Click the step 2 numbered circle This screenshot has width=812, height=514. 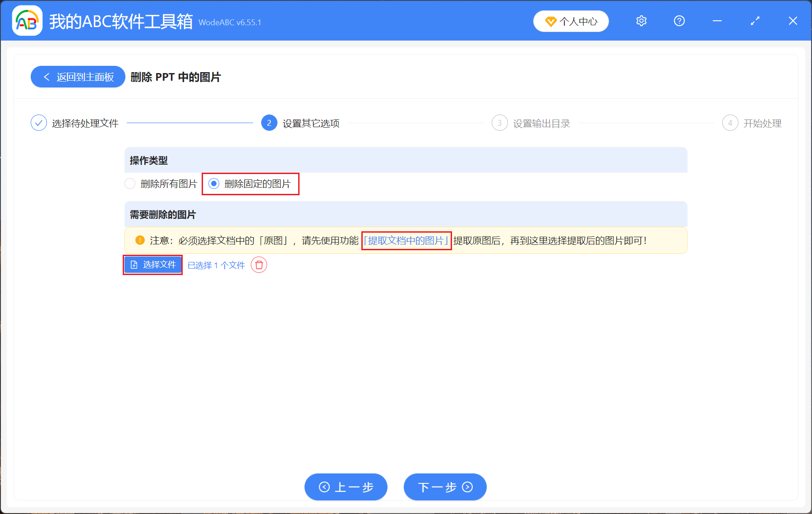pos(268,123)
